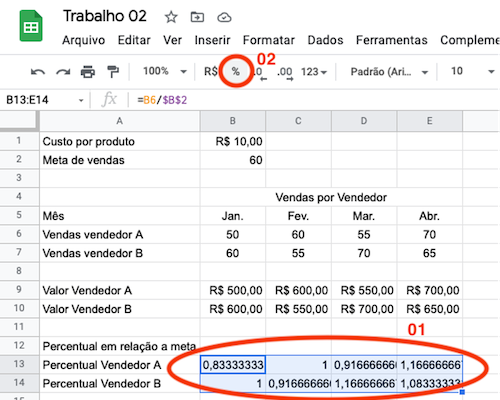Click cell 0,83333333 for Vendedor A

tap(233, 365)
